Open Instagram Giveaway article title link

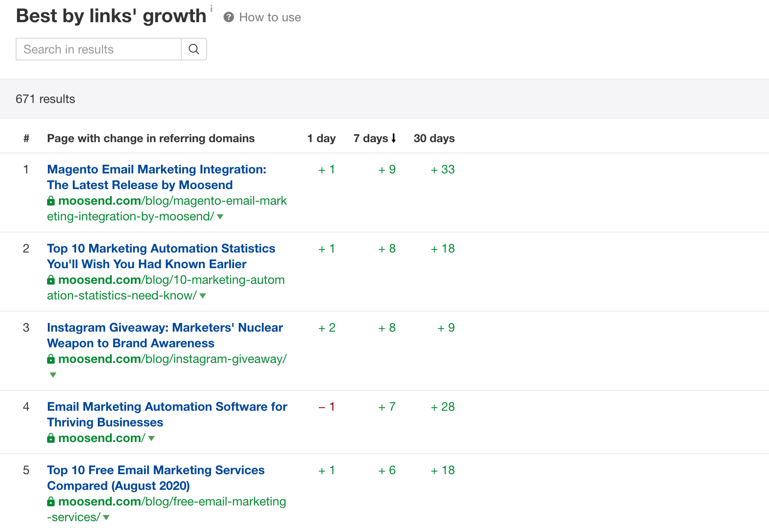click(165, 335)
